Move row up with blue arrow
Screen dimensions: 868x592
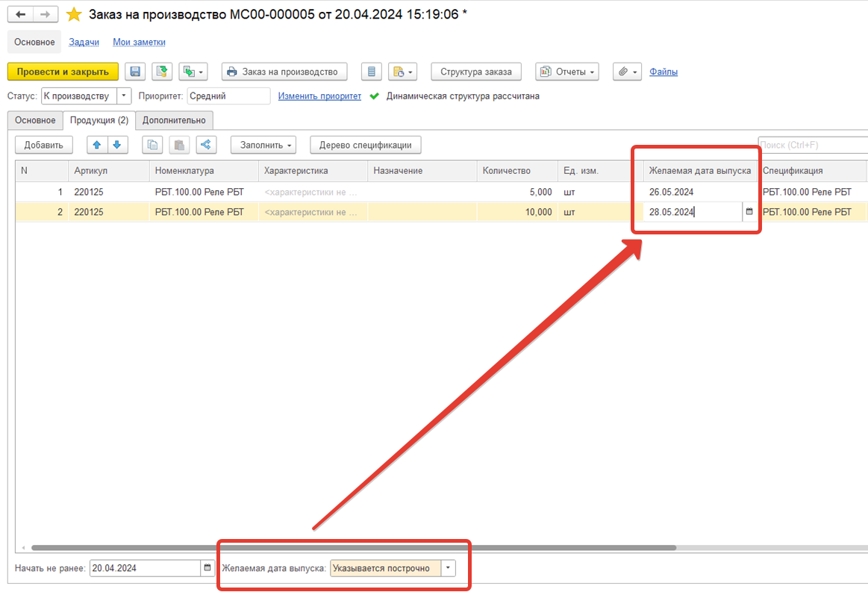tap(97, 145)
